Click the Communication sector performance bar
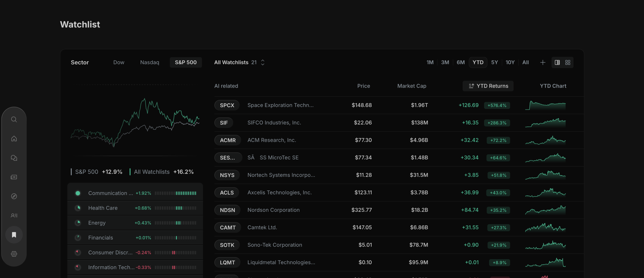 pos(176,193)
